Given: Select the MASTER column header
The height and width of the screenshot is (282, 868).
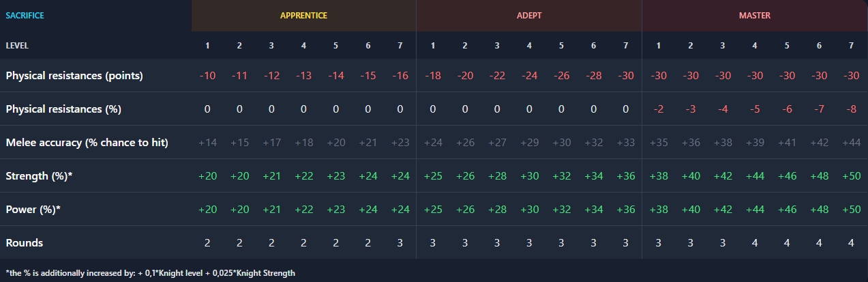Looking at the screenshot, I should (x=755, y=15).
